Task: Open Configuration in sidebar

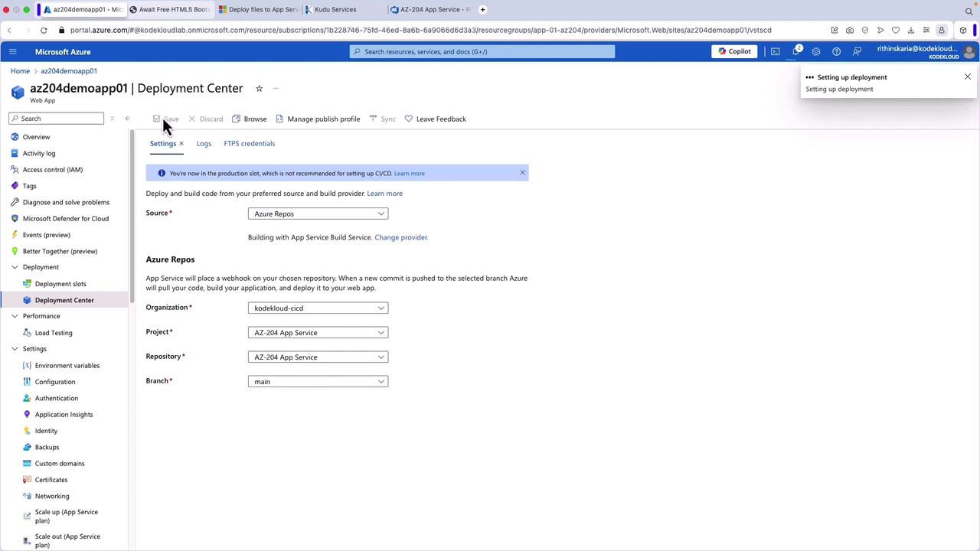Action: click(x=55, y=382)
